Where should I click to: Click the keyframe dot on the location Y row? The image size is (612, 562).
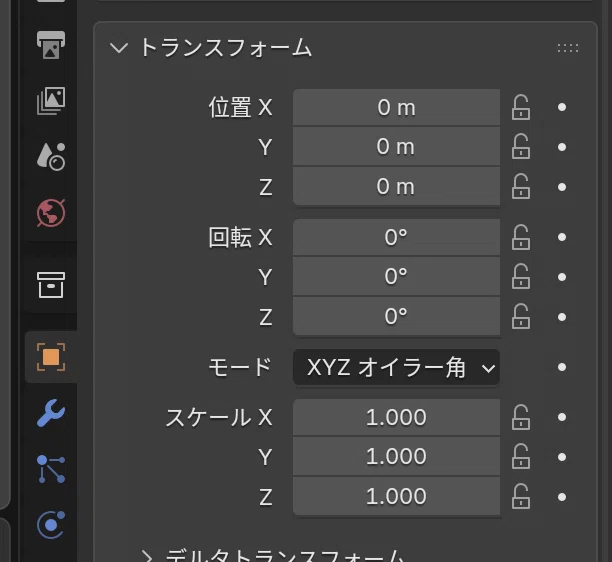pyautogui.click(x=562, y=147)
